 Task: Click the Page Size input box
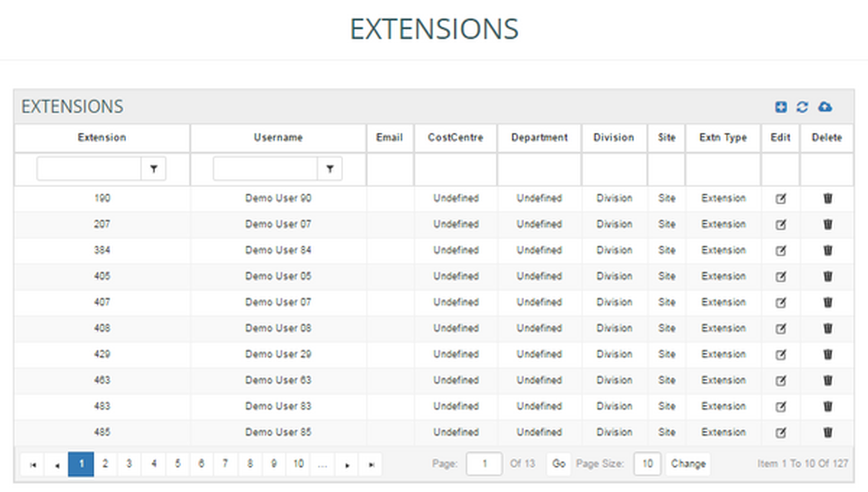pos(647,464)
